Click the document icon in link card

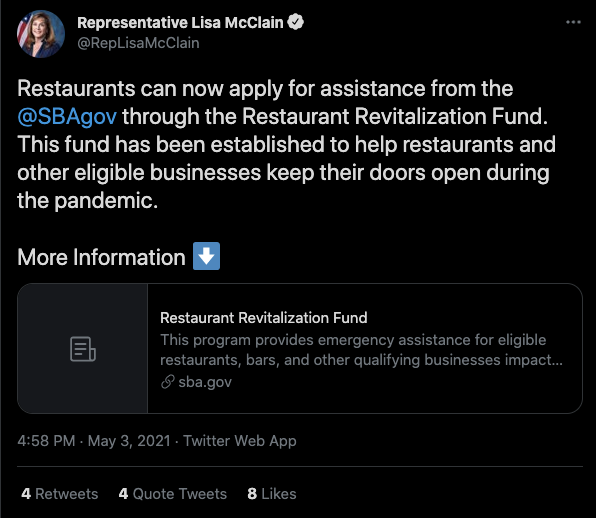pos(82,349)
